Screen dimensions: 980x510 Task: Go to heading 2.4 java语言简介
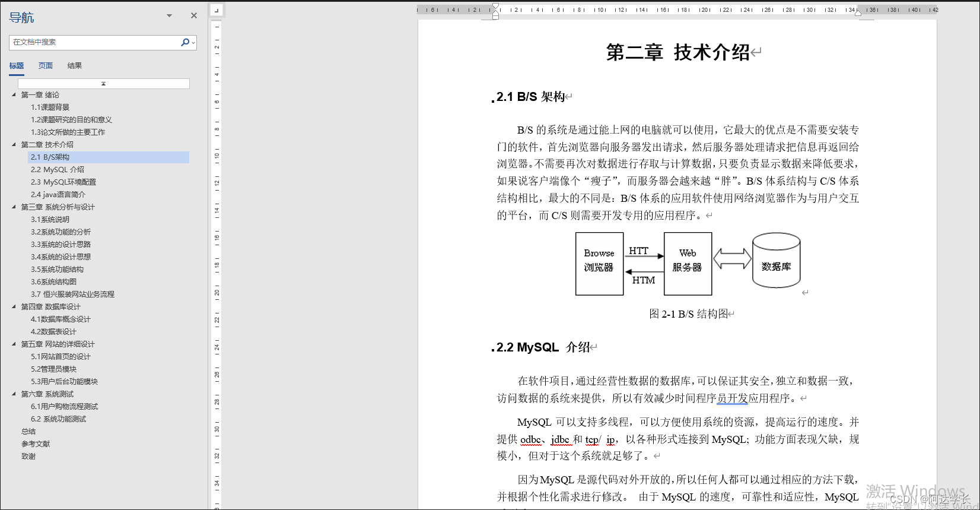[58, 195]
